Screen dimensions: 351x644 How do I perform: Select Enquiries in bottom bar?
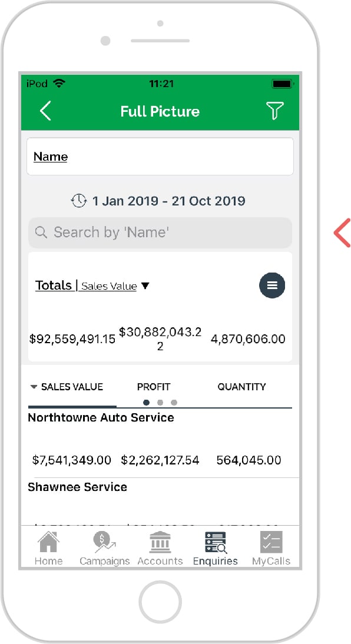click(216, 549)
